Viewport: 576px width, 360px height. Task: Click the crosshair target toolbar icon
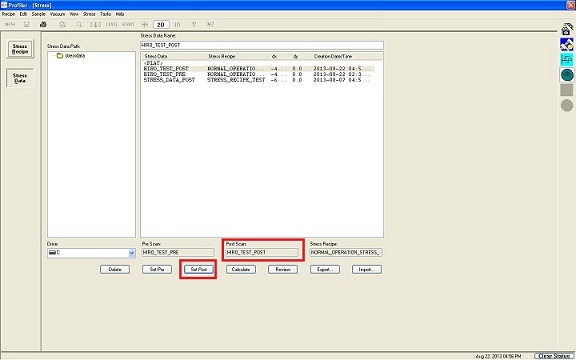pos(145,25)
